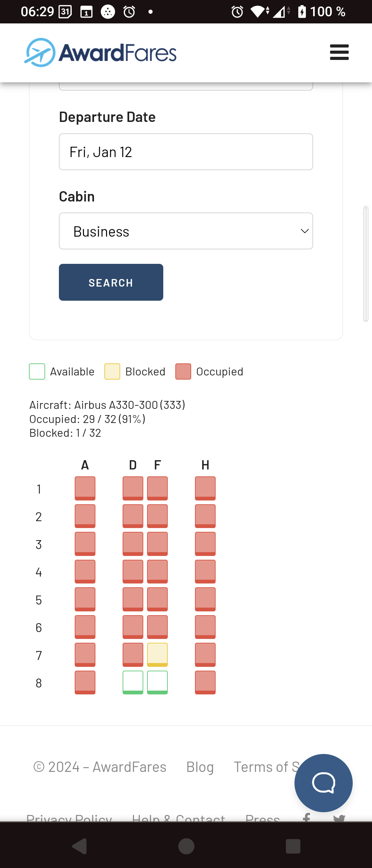The width and height of the screenshot is (372, 868).
Task: Click the Occupied legend color swatch
Action: tap(183, 371)
